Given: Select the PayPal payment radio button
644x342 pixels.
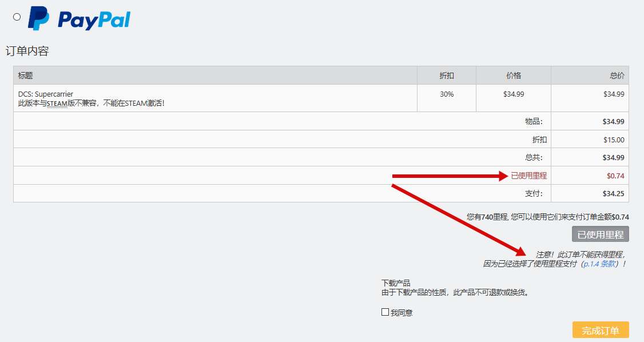Looking at the screenshot, I should pos(17,17).
